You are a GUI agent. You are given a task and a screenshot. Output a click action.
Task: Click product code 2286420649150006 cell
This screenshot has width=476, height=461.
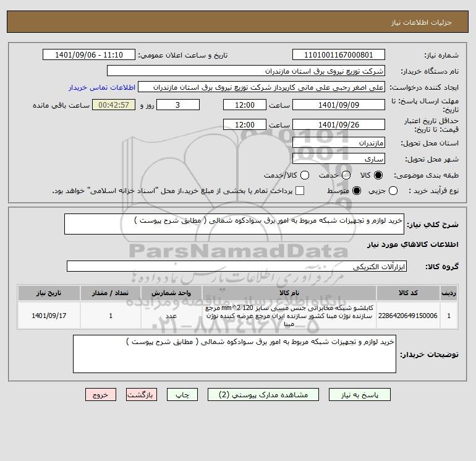(408, 316)
